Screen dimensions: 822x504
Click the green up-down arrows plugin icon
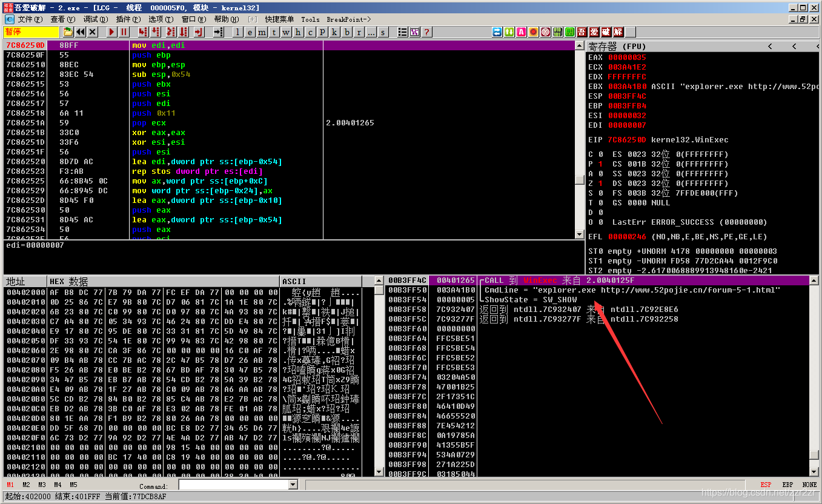[509, 32]
